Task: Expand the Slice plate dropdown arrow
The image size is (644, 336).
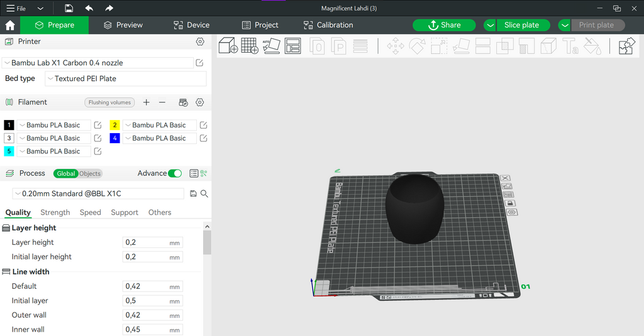Action: point(489,25)
